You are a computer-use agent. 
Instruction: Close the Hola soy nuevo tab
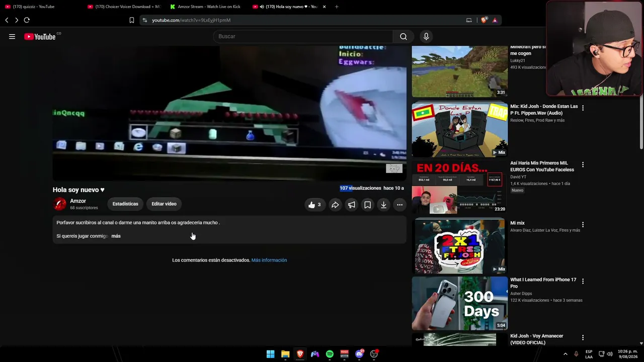point(324,7)
